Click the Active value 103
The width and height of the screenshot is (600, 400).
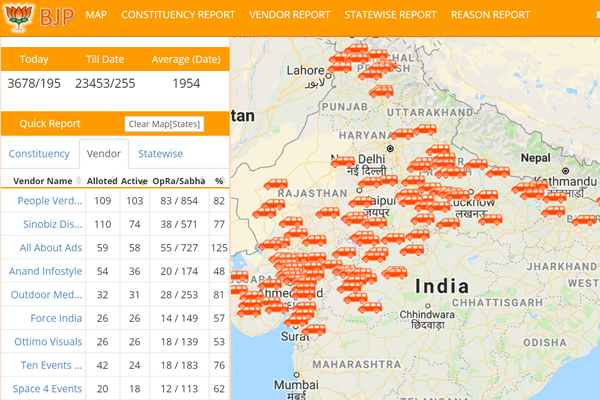tap(135, 201)
